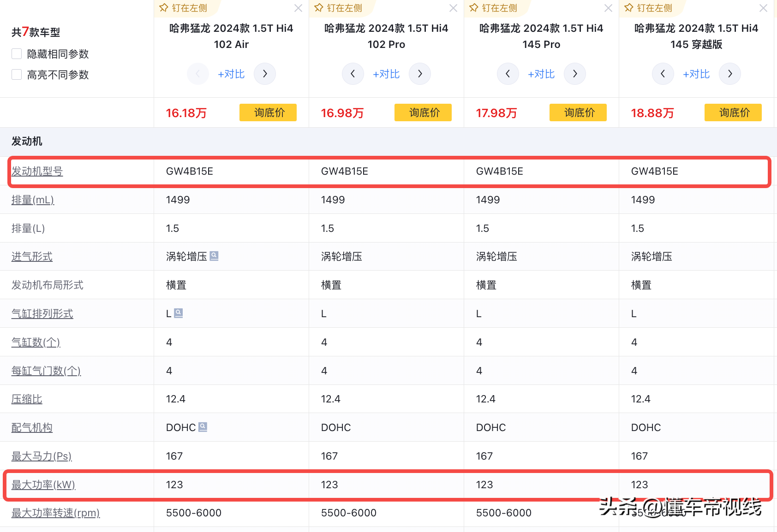This screenshot has width=777, height=532.
Task: Open the 气缸排列形式 parameter link
Action: 42,314
